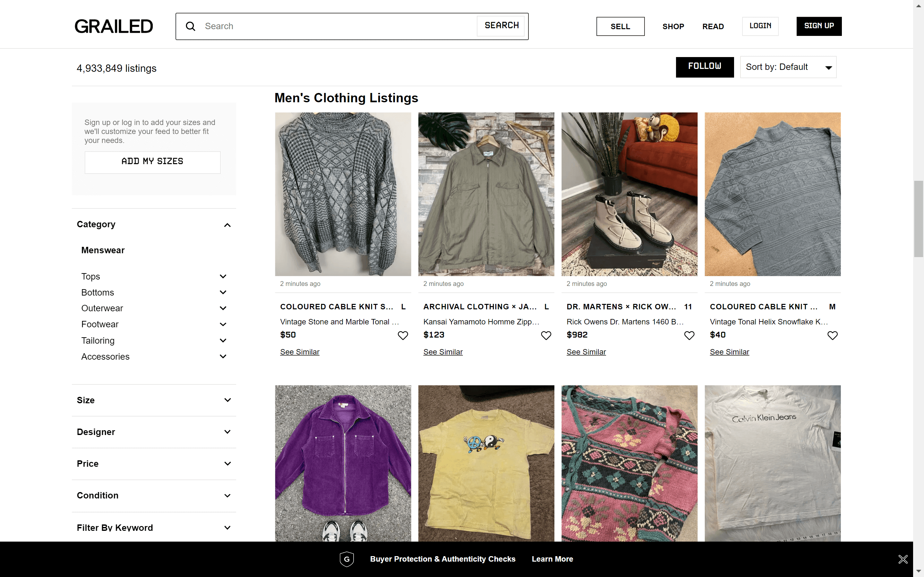This screenshot has height=577, width=924.
Task: Click the FOLLOW button
Action: (705, 67)
